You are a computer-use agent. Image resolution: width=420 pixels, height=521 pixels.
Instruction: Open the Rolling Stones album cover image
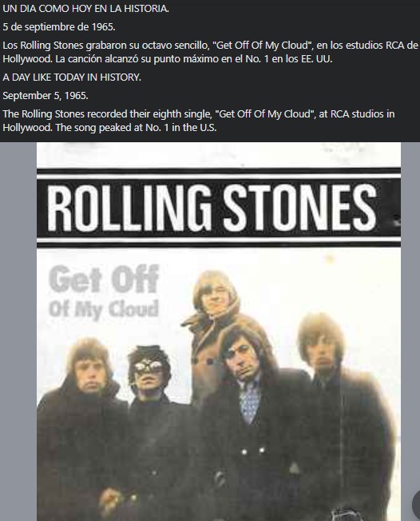219,332
